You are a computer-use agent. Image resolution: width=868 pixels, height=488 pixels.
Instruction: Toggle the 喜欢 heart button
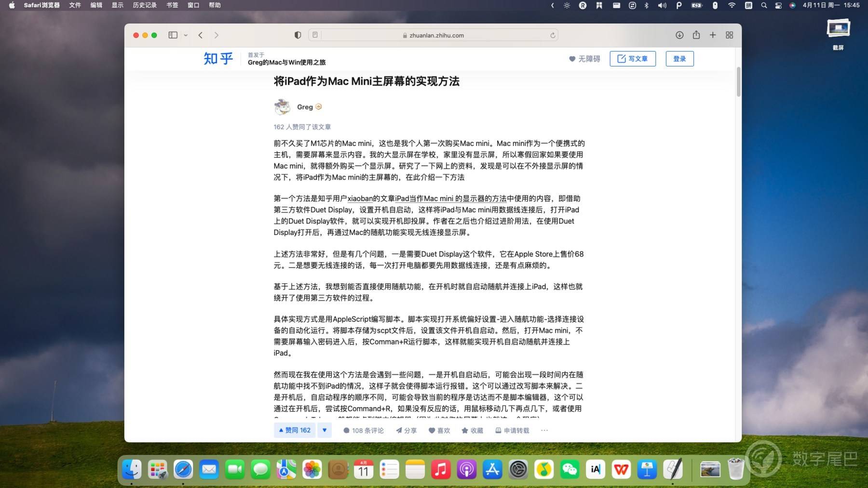[439, 431]
